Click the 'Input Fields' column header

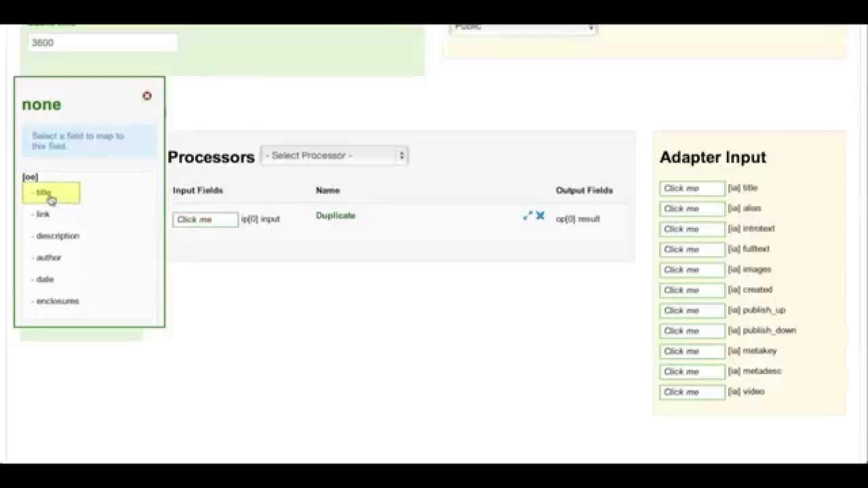198,190
